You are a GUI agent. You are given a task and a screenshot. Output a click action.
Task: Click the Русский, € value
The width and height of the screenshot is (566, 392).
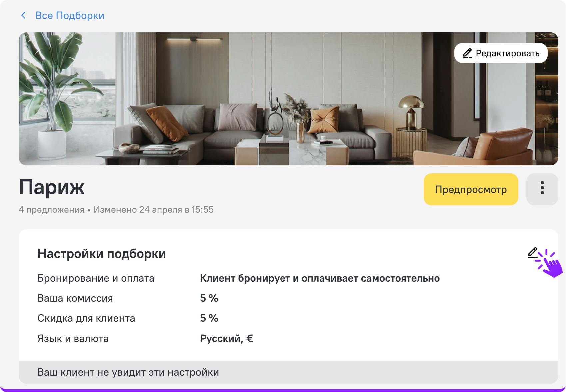coord(226,339)
